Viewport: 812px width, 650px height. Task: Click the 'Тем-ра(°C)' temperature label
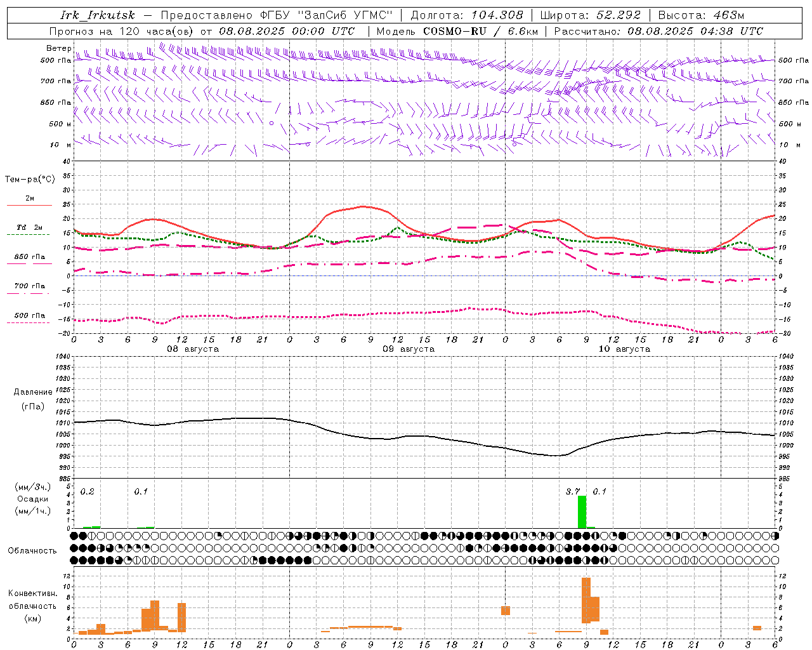tap(30, 180)
